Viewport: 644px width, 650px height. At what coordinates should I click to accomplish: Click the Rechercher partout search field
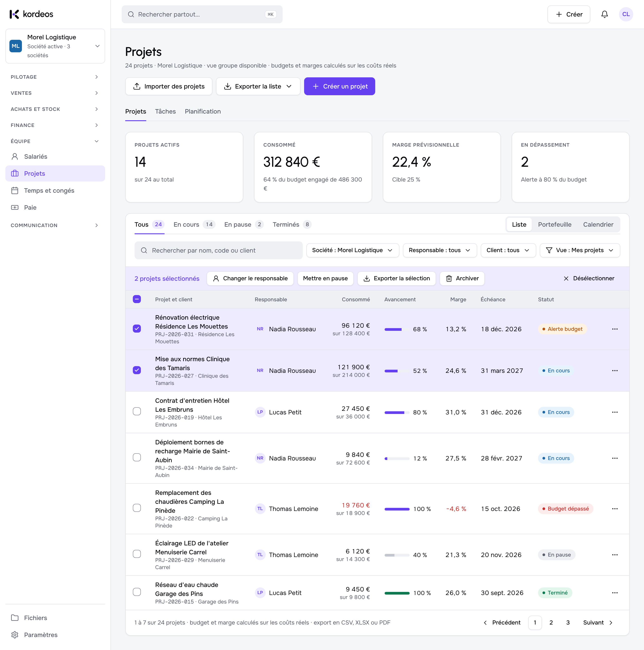click(202, 14)
